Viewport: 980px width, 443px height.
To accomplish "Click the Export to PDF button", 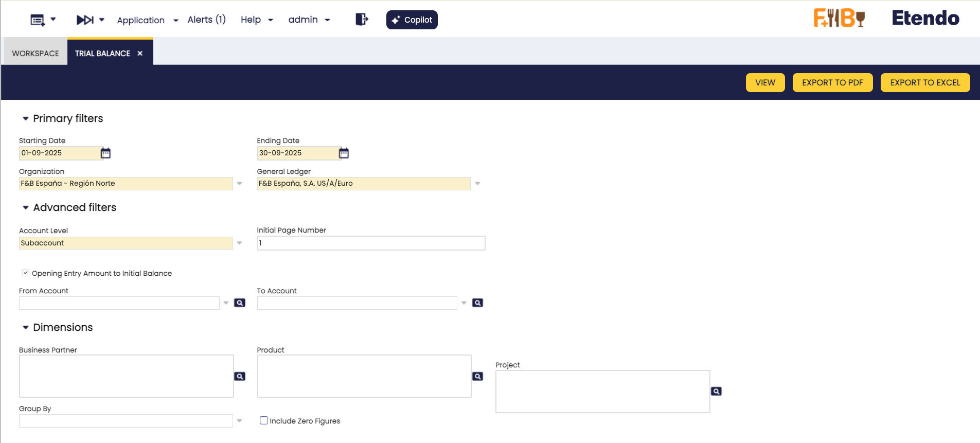I will click(832, 82).
